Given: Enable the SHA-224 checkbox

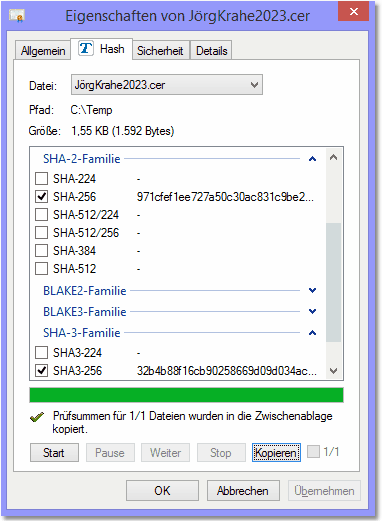Looking at the screenshot, I should (x=41, y=179).
